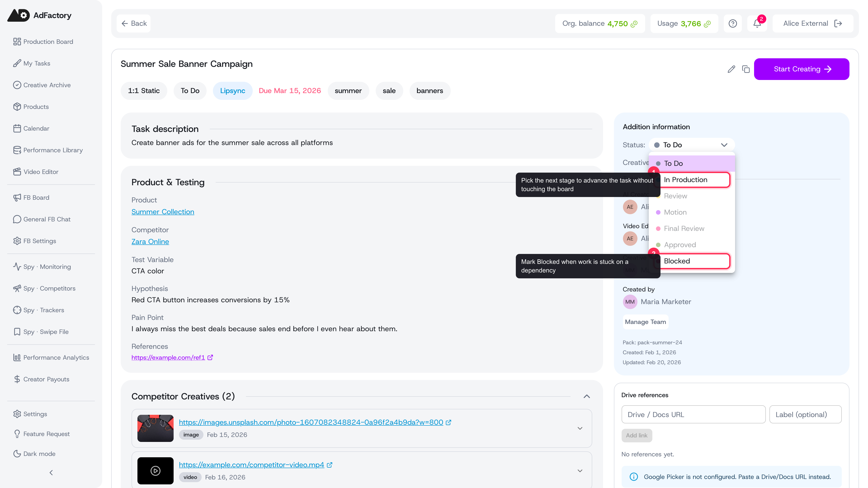868x488 pixels.
Task: Open the Zara Online competitor link
Action: click(150, 242)
